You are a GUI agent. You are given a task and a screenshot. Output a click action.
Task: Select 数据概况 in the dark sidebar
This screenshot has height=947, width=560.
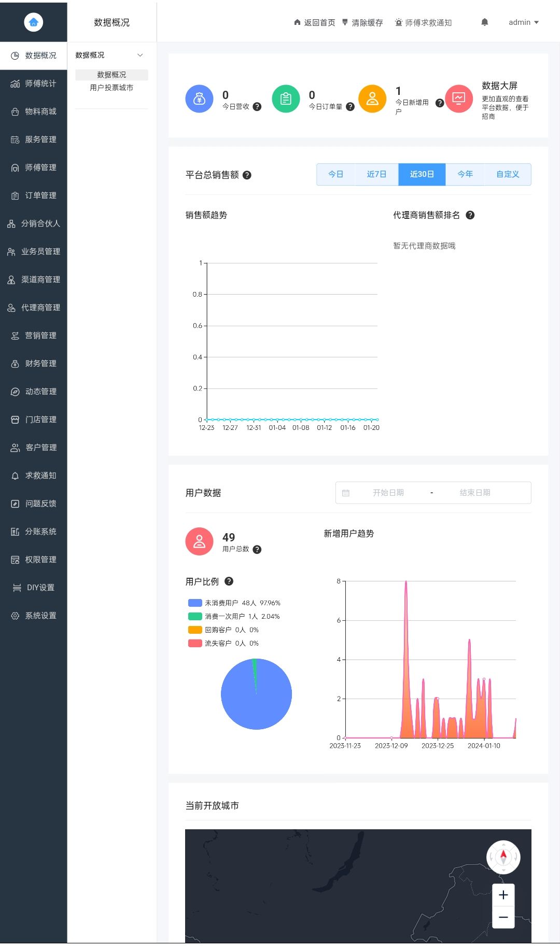click(x=34, y=55)
